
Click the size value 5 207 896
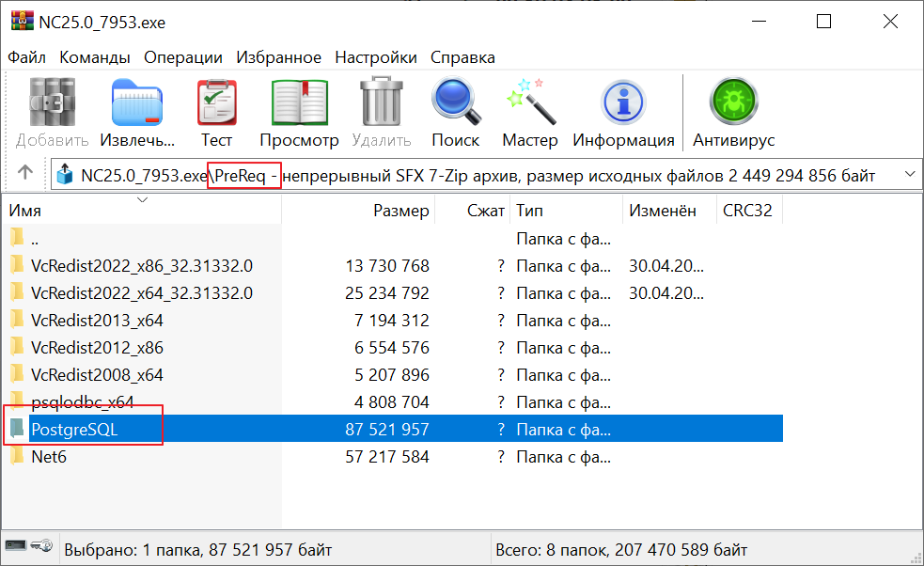point(392,374)
